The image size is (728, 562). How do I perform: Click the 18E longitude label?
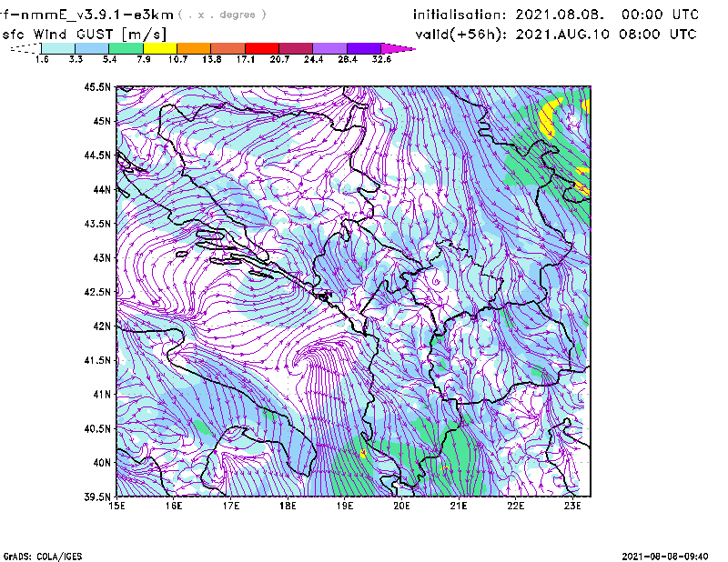[288, 506]
